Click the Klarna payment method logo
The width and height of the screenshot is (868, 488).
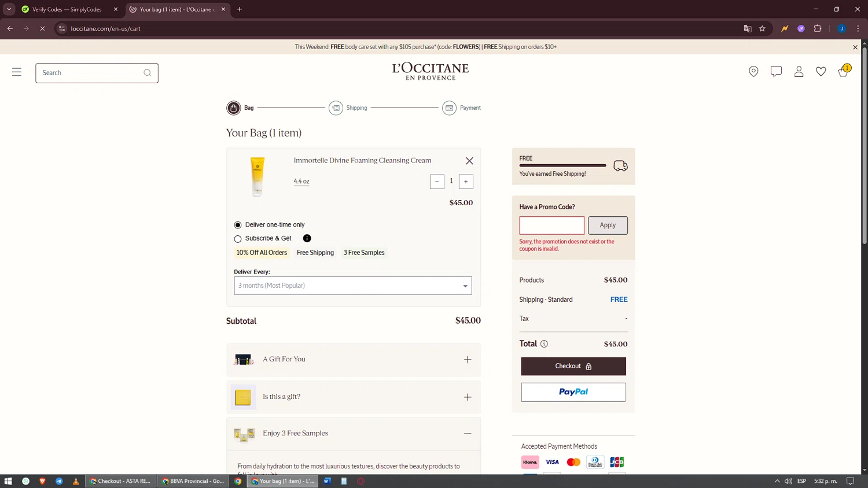tap(530, 462)
